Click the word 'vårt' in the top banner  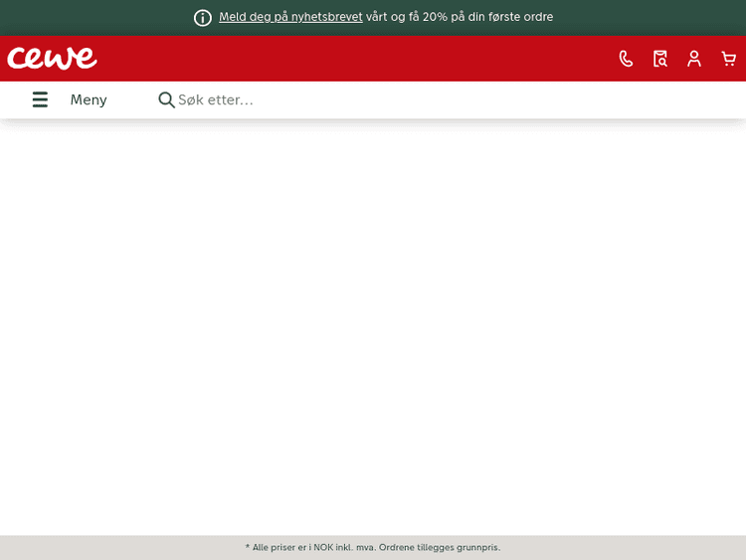pyautogui.click(x=378, y=17)
